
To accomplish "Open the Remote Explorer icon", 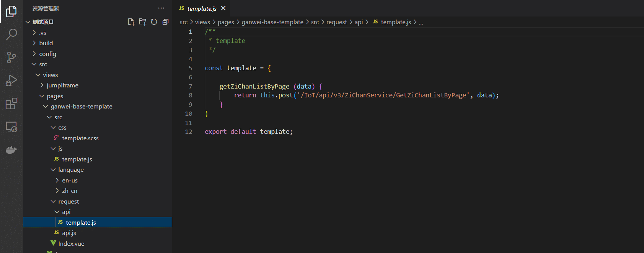I will (11, 127).
